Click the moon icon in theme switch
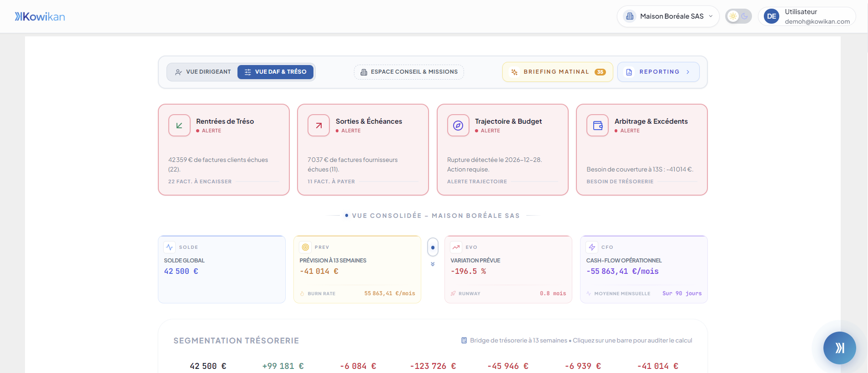This screenshot has height=373, width=868. (x=745, y=16)
